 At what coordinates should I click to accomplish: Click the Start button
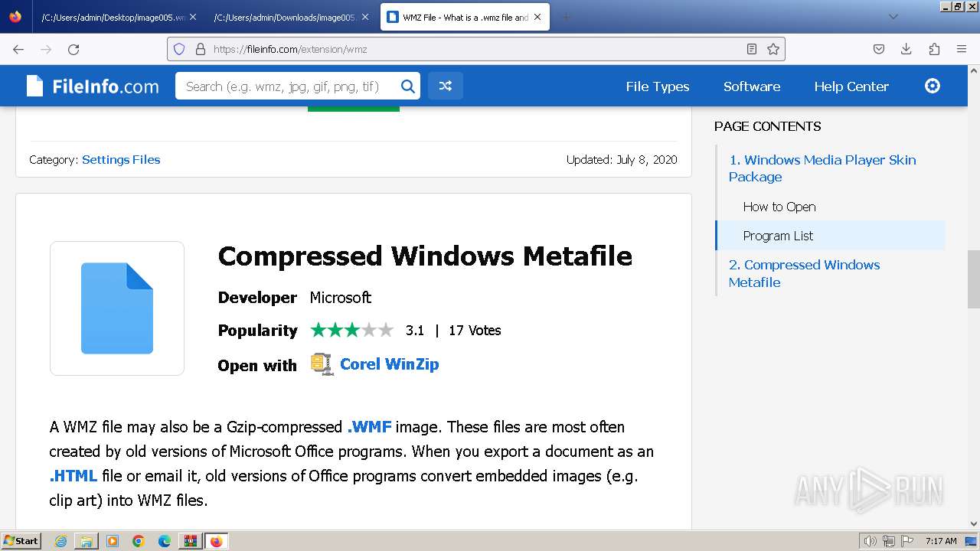pyautogui.click(x=21, y=541)
